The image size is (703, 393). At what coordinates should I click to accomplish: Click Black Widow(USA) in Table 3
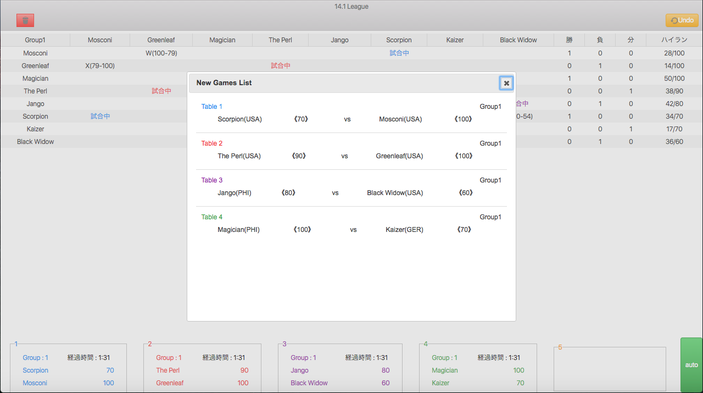tap(395, 193)
